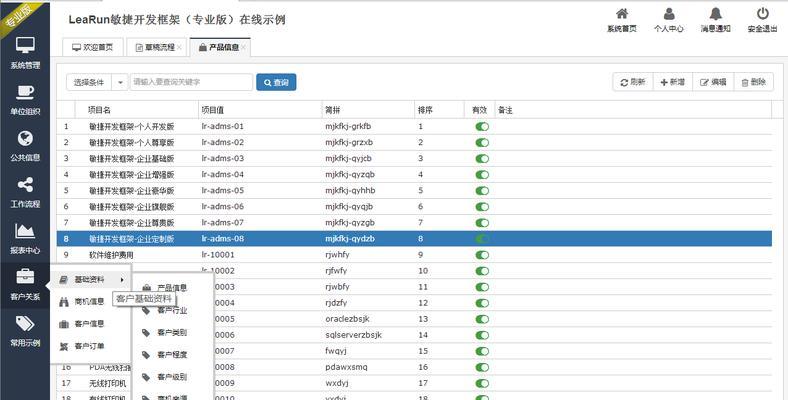Click the 编辑 edit button
Viewport: 788px width, 400px height.
coord(713,82)
